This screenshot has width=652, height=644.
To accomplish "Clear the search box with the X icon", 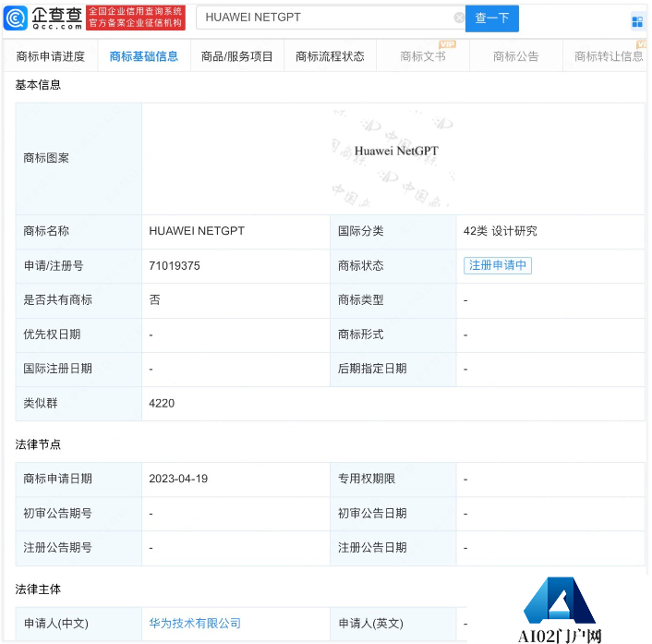I will (459, 18).
